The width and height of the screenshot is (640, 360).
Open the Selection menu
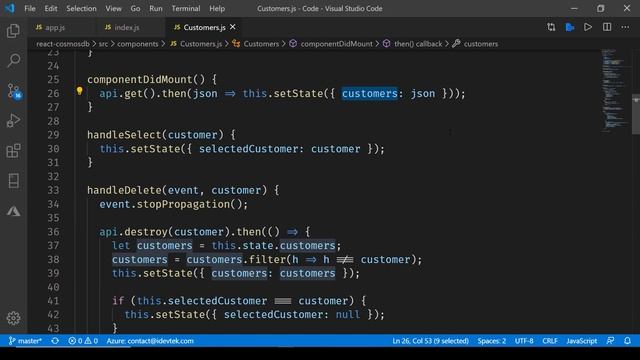[x=81, y=9]
